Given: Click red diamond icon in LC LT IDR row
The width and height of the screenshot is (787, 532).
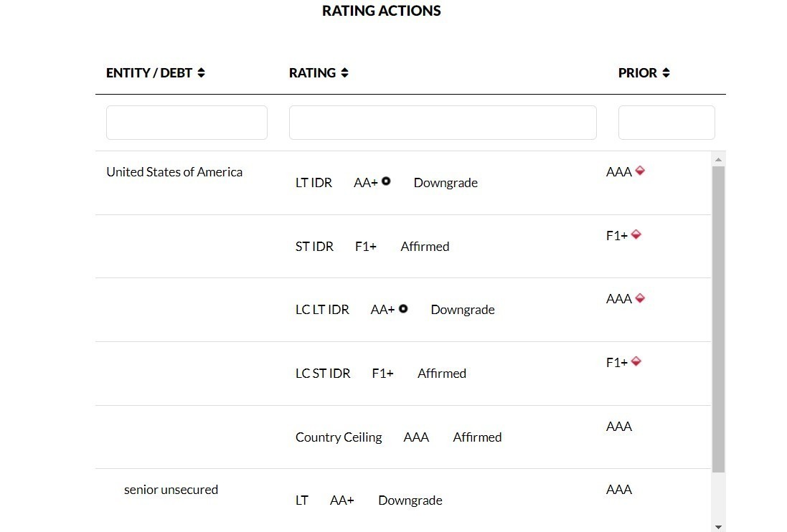Looking at the screenshot, I should tap(640, 298).
